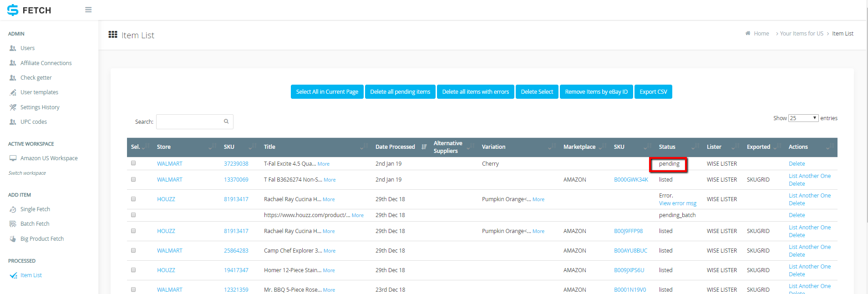868x294 pixels.
Task: Click the Item List checkmark icon
Action: click(x=14, y=275)
